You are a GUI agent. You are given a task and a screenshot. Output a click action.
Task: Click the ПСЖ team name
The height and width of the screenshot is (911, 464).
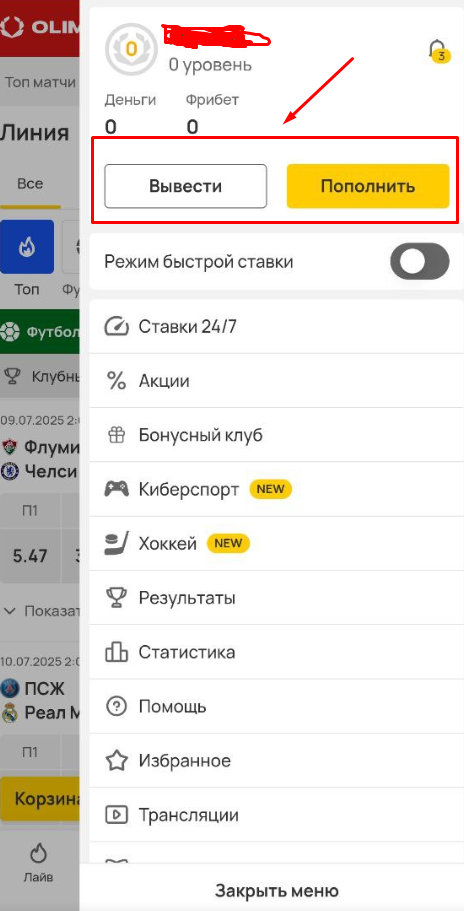coord(44,689)
